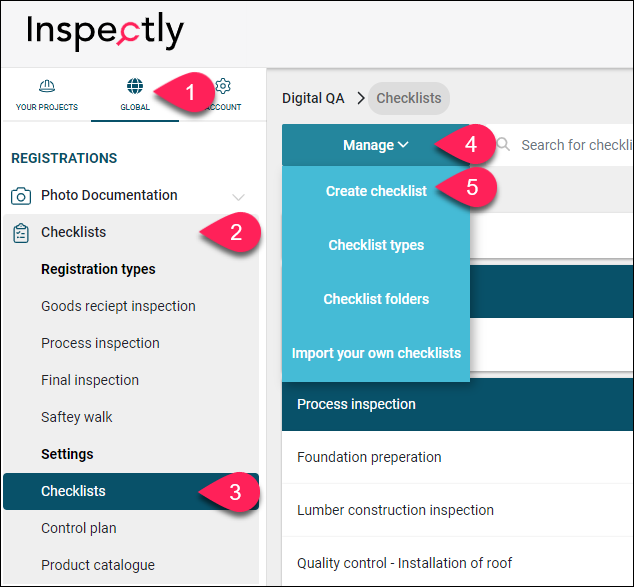Image resolution: width=634 pixels, height=587 pixels.
Task: Open Goods reciept inspection in sidebar
Action: [x=118, y=306]
